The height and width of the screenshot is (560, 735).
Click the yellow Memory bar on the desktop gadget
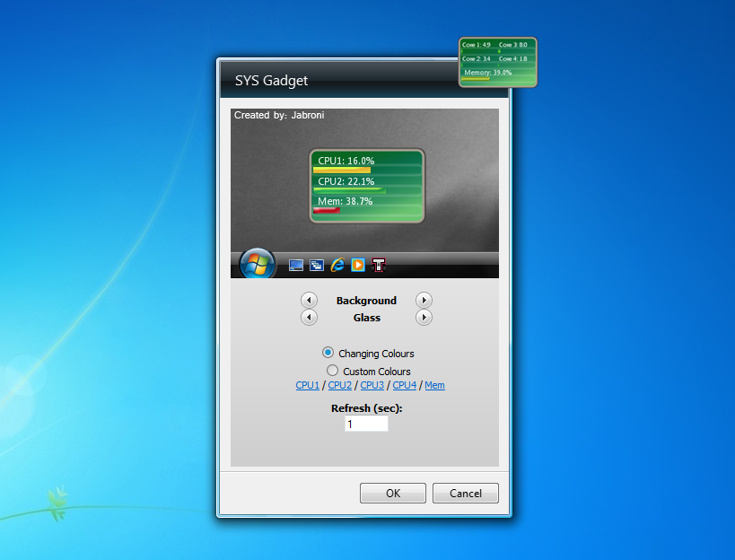476,79
